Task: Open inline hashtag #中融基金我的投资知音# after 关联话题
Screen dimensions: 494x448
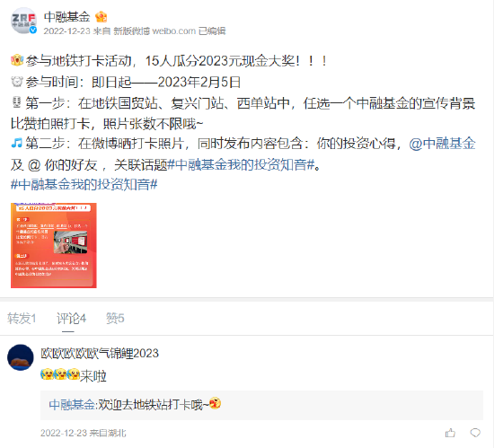Action: pyautogui.click(x=242, y=164)
